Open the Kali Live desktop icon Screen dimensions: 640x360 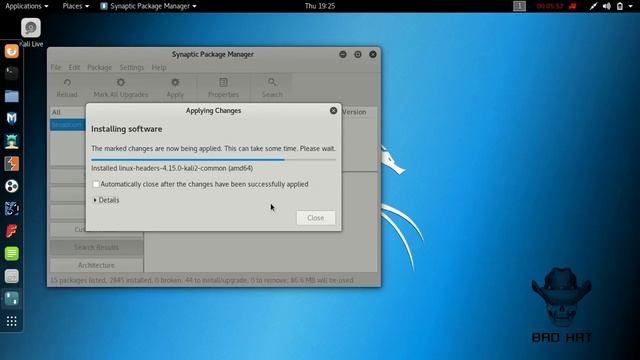click(x=31, y=28)
